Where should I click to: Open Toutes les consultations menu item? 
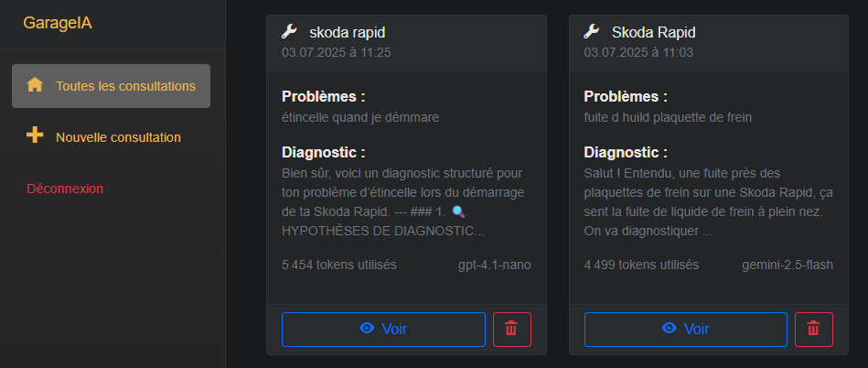112,86
